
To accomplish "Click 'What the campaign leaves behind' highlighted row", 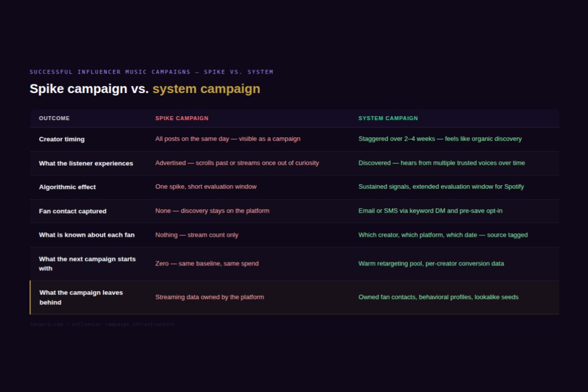I will [x=294, y=297].
